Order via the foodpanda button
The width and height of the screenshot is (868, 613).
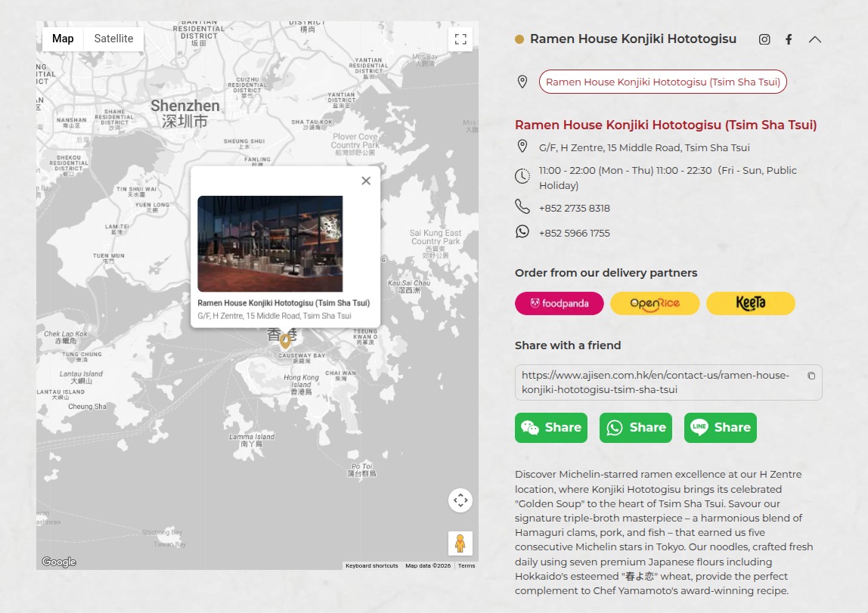pyautogui.click(x=559, y=302)
